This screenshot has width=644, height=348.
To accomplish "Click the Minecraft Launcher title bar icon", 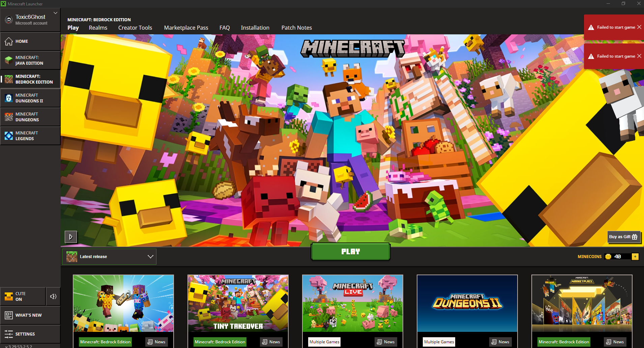I will point(3,4).
